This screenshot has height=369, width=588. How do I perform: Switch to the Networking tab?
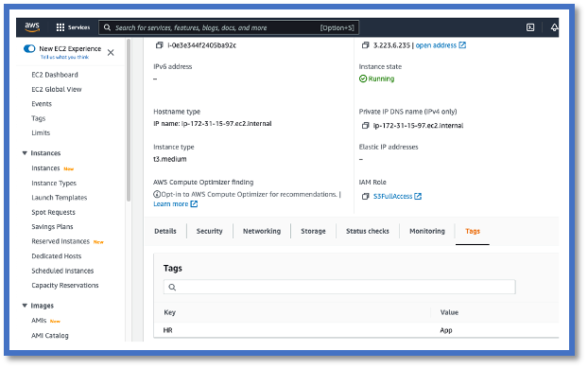(262, 231)
